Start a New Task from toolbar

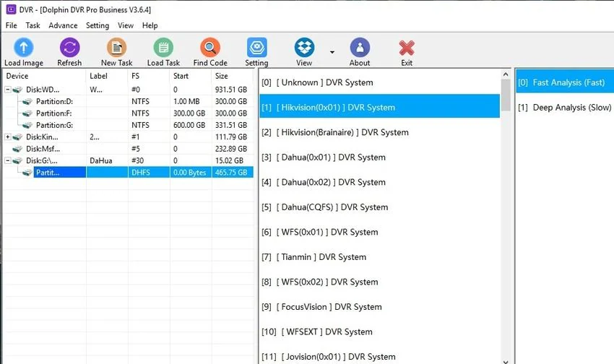pos(117,48)
